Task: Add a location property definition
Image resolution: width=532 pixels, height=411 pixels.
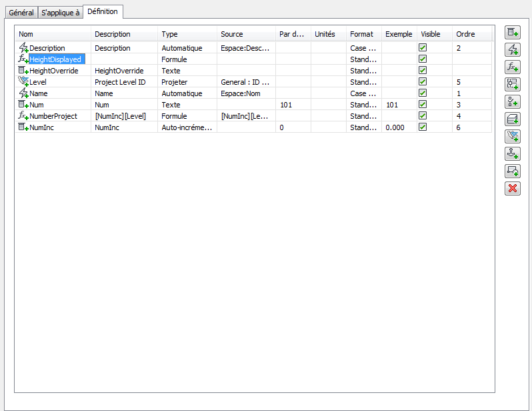Action: (x=512, y=85)
